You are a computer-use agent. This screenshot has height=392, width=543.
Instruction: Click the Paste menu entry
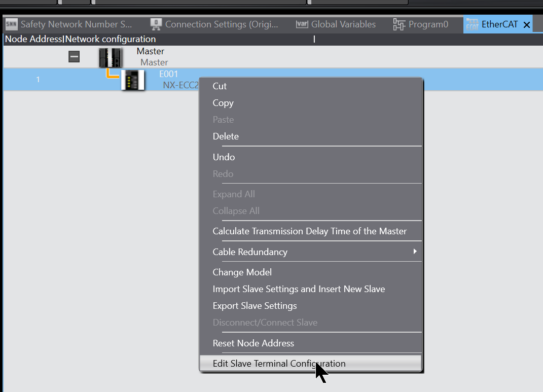311,120
